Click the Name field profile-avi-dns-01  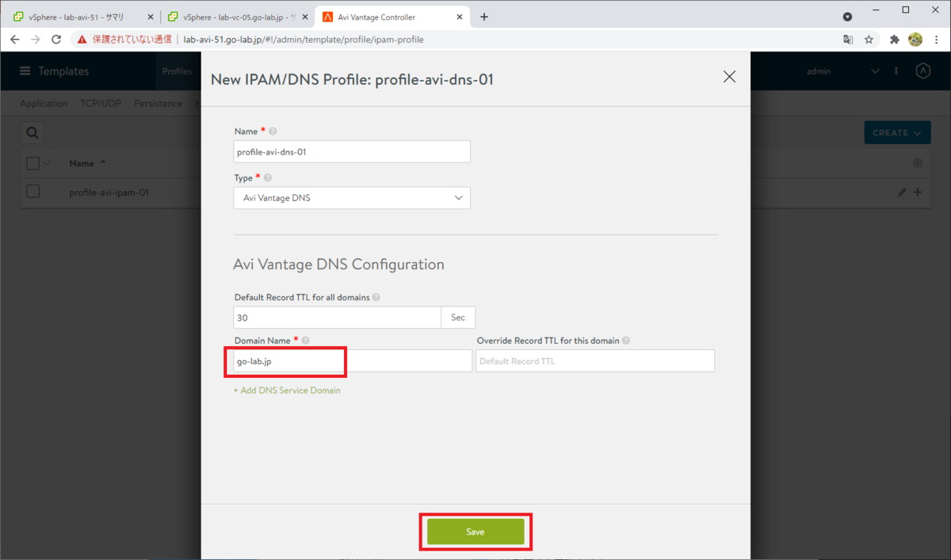(352, 151)
